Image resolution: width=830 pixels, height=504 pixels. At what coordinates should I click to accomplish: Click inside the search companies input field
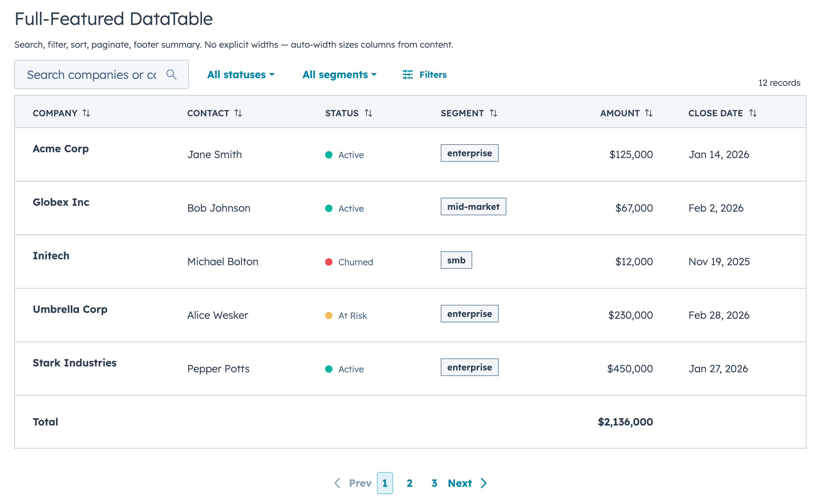click(92, 74)
